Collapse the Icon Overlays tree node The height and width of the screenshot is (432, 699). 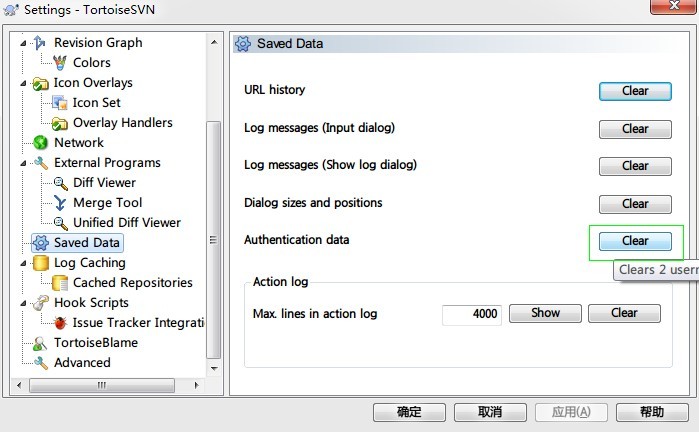coord(23,83)
